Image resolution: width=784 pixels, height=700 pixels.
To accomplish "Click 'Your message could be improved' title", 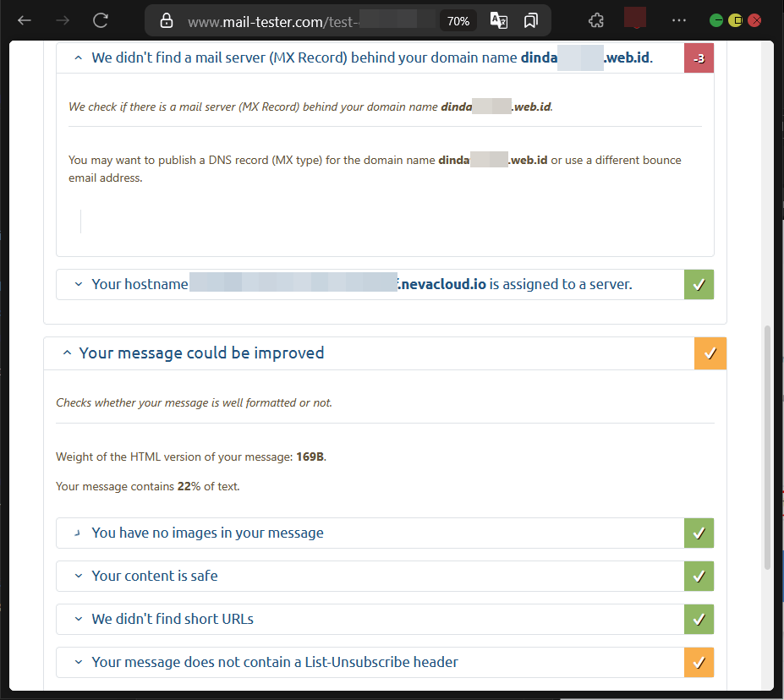I will [x=201, y=353].
